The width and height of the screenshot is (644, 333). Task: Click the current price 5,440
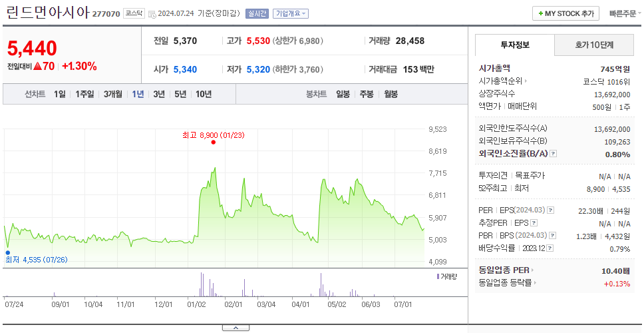(32, 49)
